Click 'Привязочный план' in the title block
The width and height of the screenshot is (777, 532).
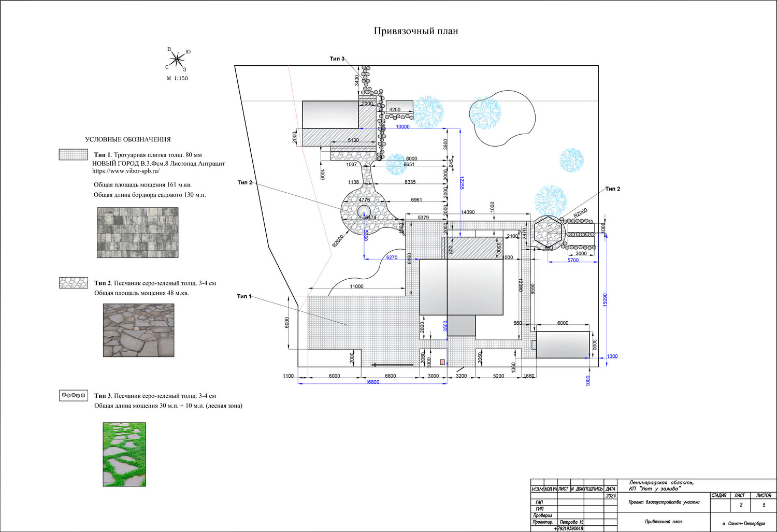tap(664, 522)
